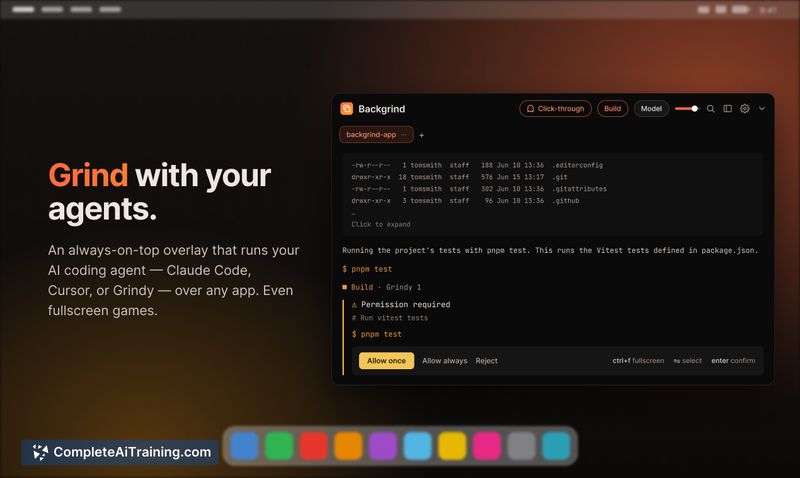Click the Backgrind orange logo icon
The image size is (800, 478).
[x=346, y=108]
